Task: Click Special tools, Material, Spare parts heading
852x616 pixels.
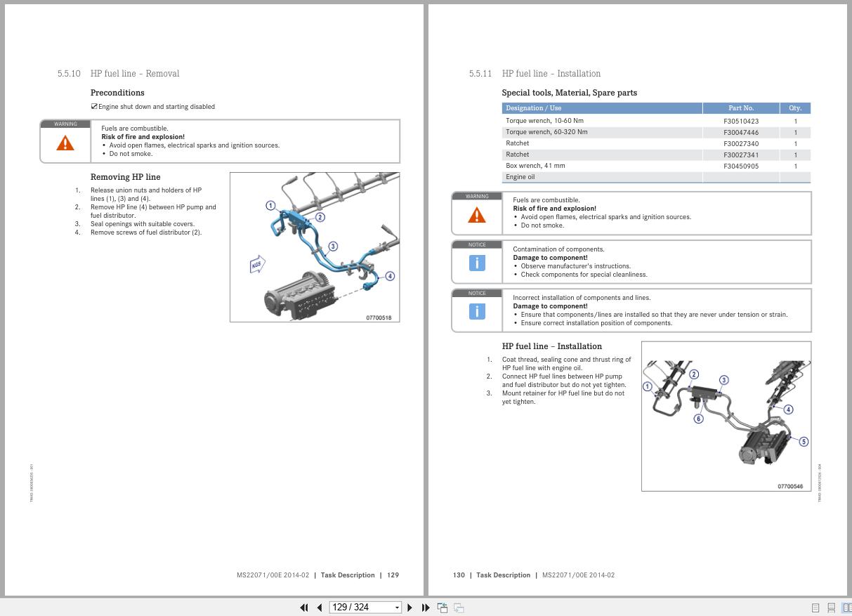Action: click(570, 93)
